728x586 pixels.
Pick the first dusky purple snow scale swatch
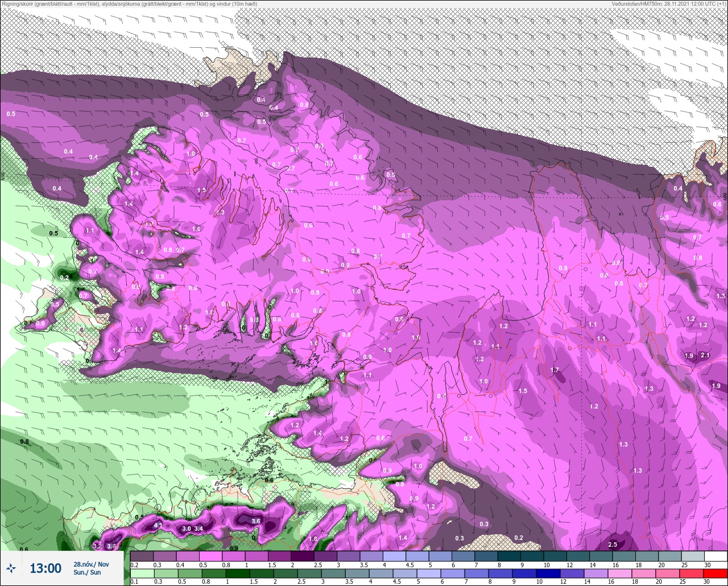pyautogui.click(x=142, y=556)
